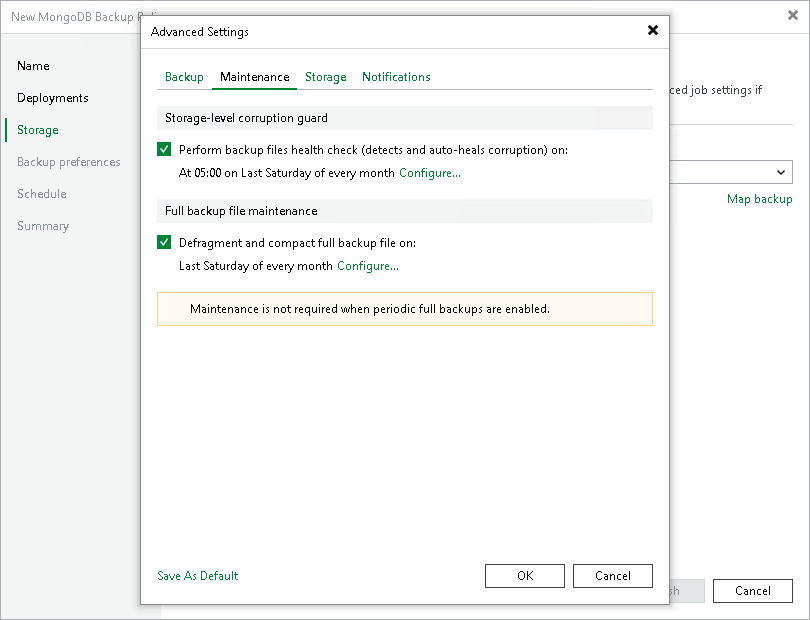This screenshot has height=620, width=810.
Task: Close the New MongoDB Backup Policy window
Action: pos(793,16)
